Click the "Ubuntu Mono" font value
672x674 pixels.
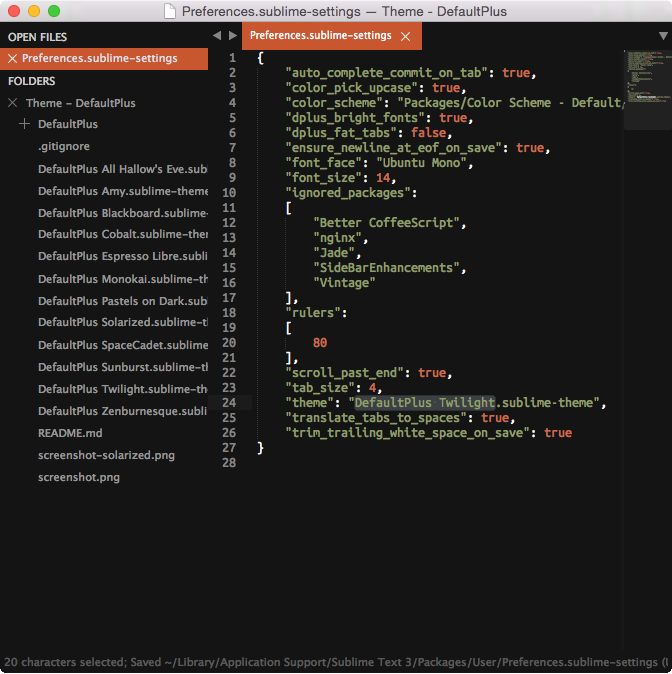coord(421,163)
